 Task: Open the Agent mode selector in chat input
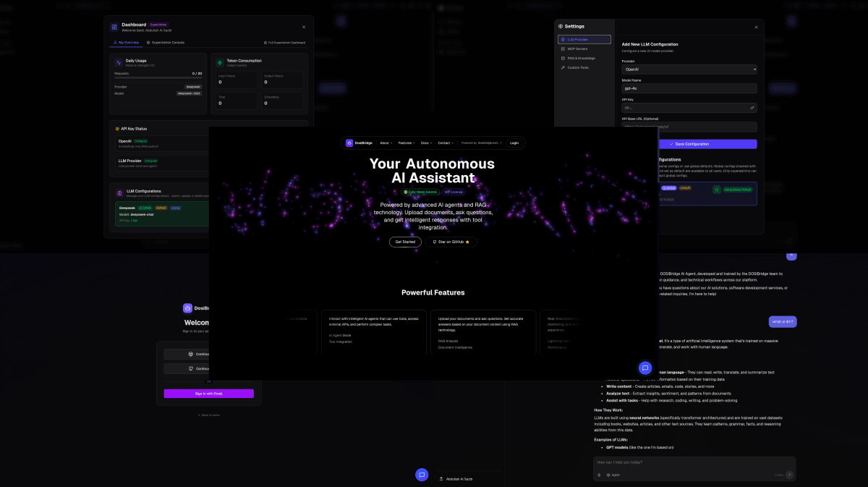coord(613,475)
